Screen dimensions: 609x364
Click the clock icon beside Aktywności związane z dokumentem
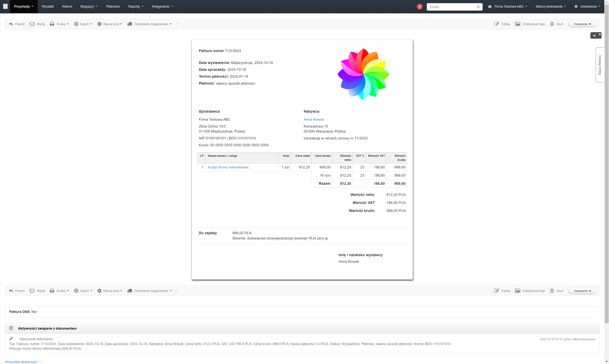pos(11,328)
